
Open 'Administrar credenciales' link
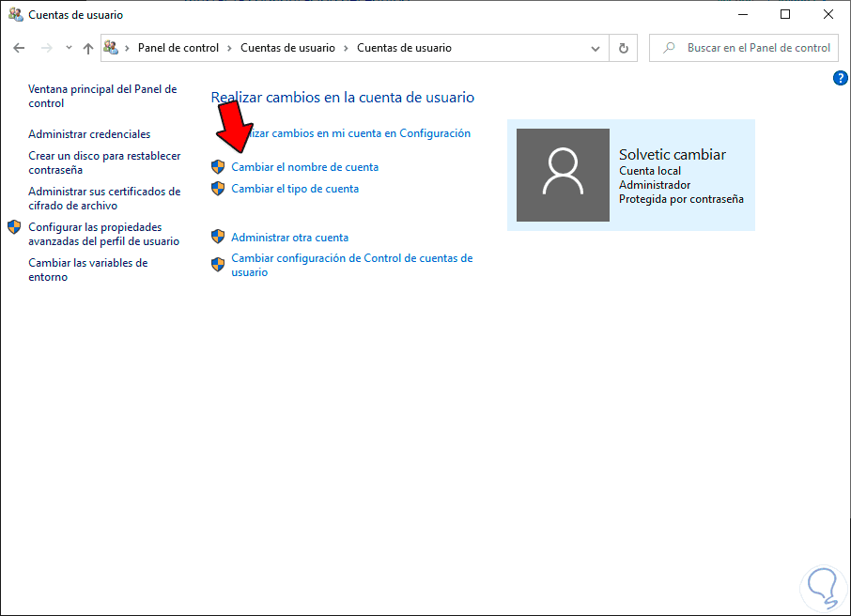pos(89,134)
